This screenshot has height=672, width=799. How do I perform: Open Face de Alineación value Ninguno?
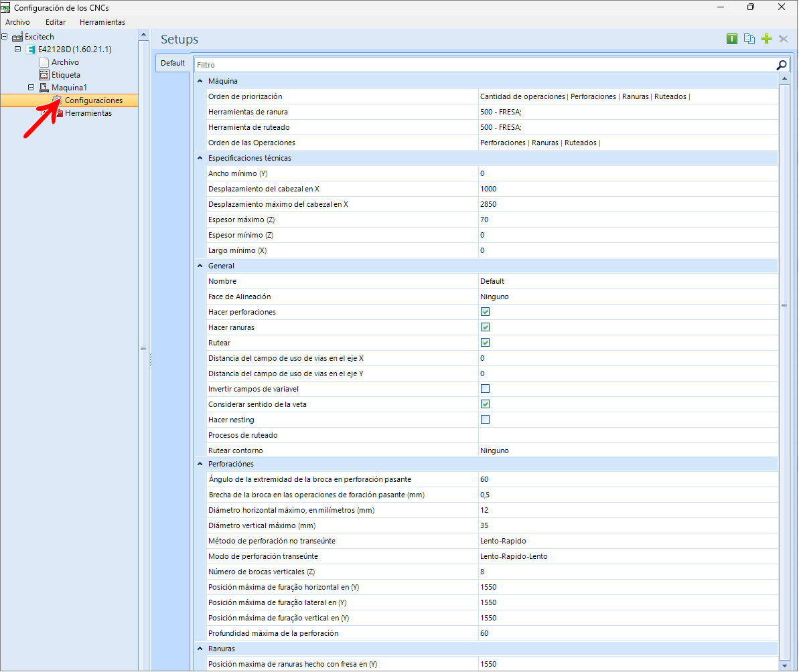point(628,297)
